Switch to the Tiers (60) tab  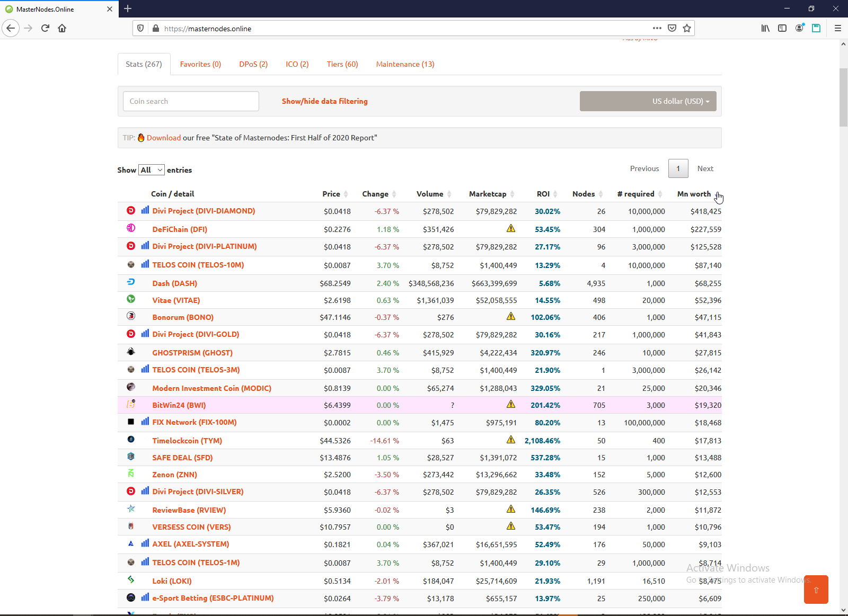point(342,64)
